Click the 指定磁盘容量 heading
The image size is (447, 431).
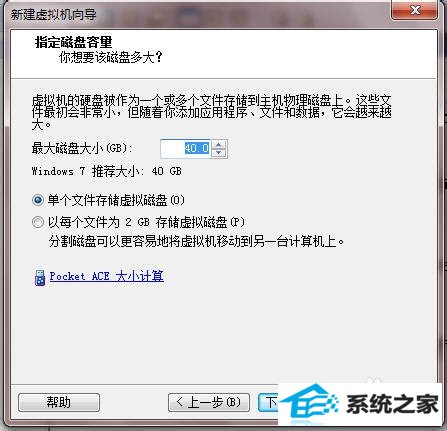(x=74, y=42)
